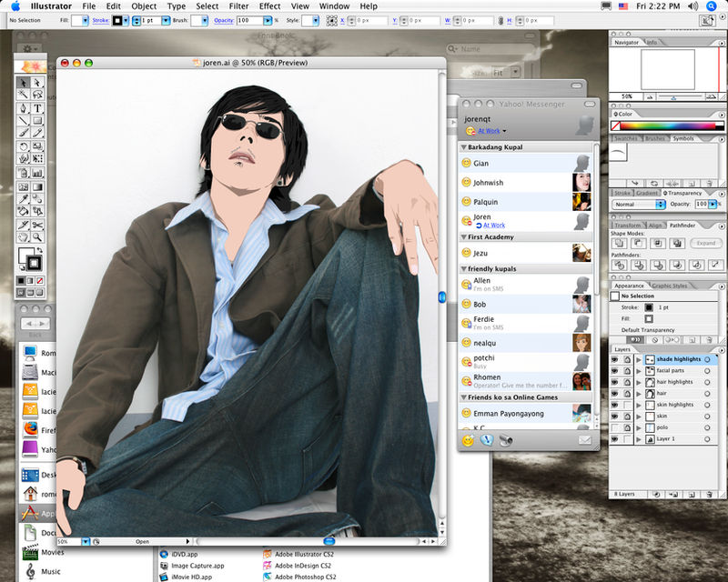
Task: Select the Scissors tool
Action: [x=37, y=226]
